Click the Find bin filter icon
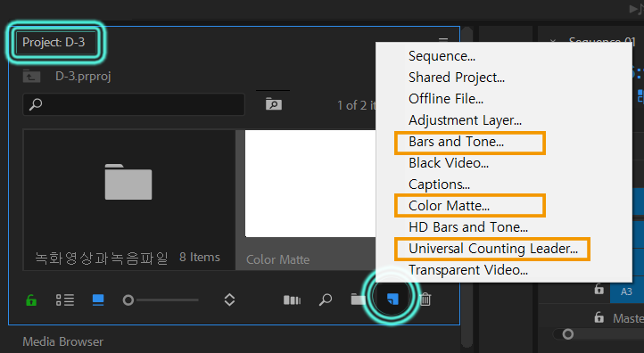Viewport: 644px width, 353px height. coord(274,103)
